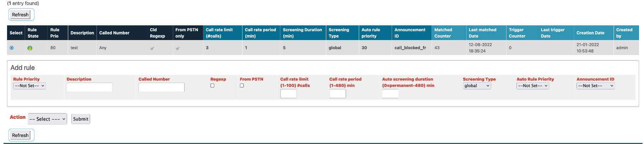Click the bottom Refresh button
Screen dimensions: 644x144
click(x=21, y=135)
